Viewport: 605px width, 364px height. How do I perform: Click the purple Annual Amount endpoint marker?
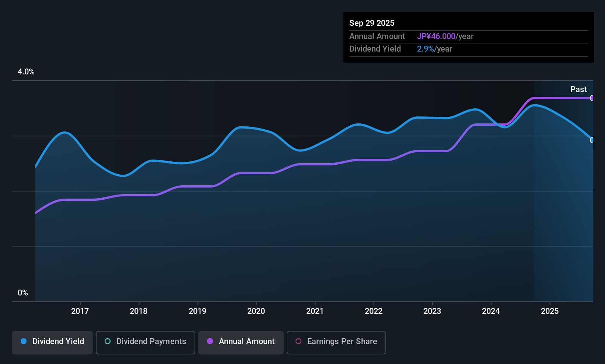coord(592,98)
